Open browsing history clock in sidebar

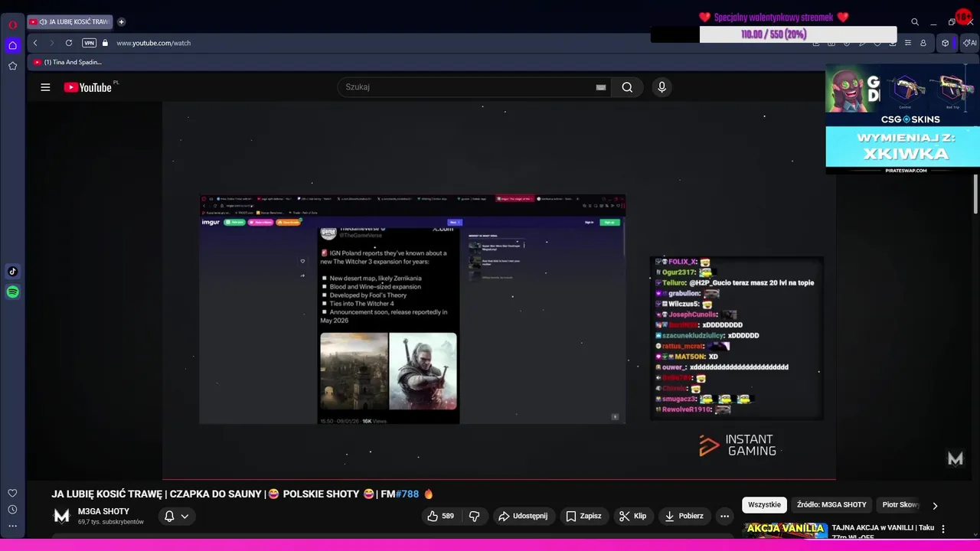pyautogui.click(x=12, y=510)
